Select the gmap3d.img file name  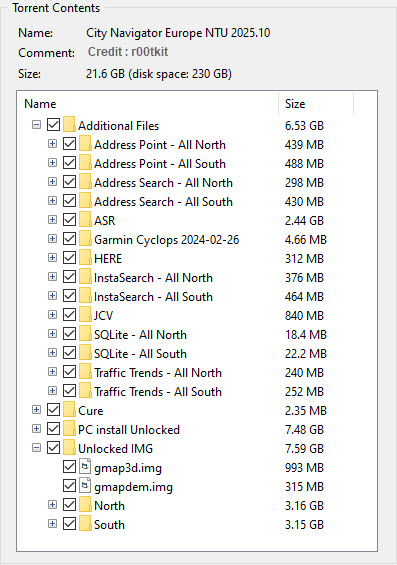(128, 468)
